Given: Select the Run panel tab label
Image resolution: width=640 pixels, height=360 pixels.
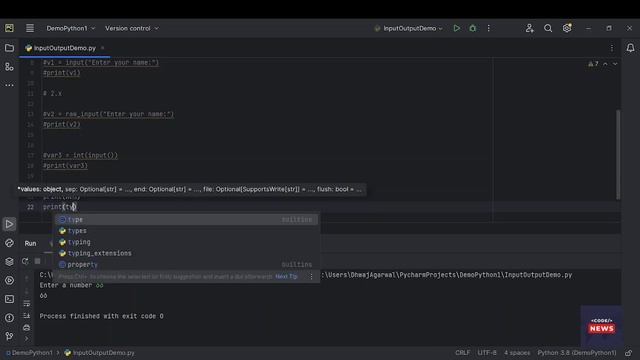Looking at the screenshot, I should (x=30, y=243).
